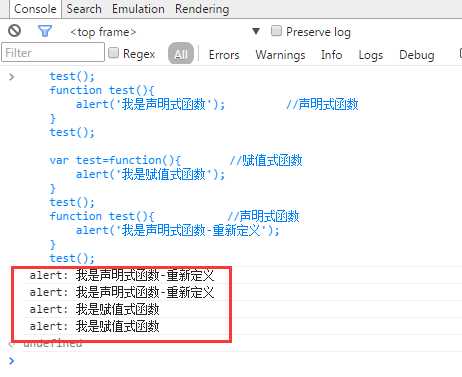Open the Emulation tab
Screen dimensions: 462x377
pyautogui.click(x=138, y=9)
